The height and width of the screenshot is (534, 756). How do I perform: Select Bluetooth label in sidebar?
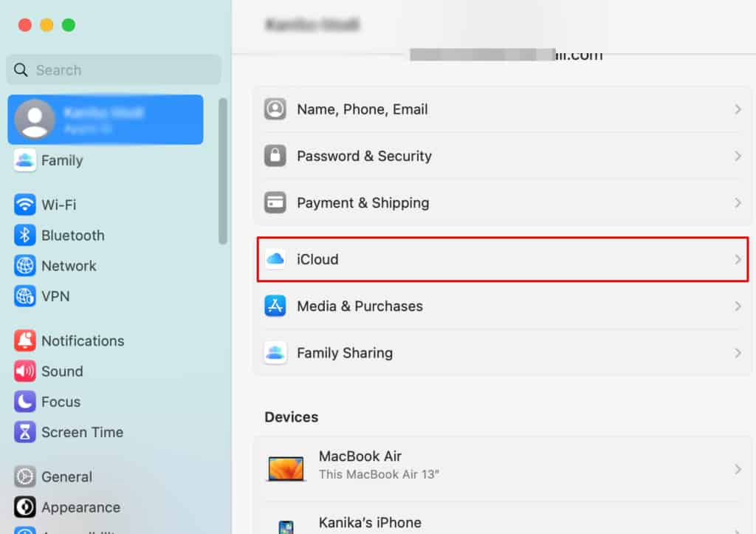(73, 236)
